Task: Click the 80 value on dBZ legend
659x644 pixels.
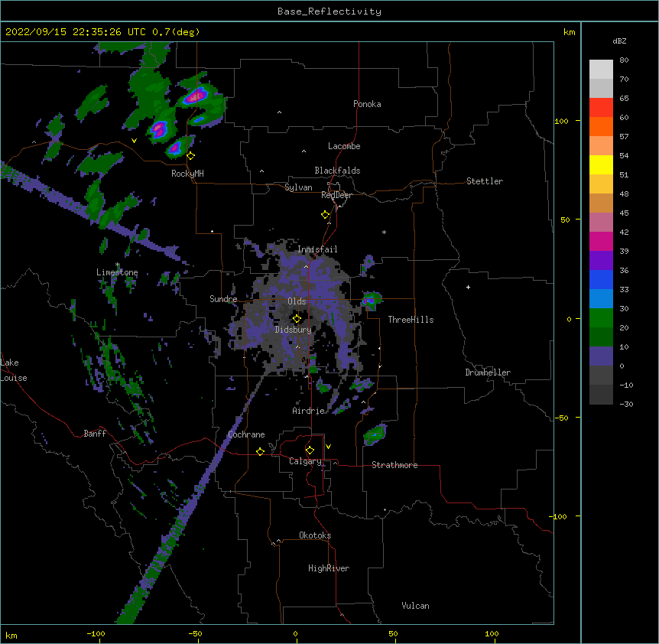Action: (624, 60)
